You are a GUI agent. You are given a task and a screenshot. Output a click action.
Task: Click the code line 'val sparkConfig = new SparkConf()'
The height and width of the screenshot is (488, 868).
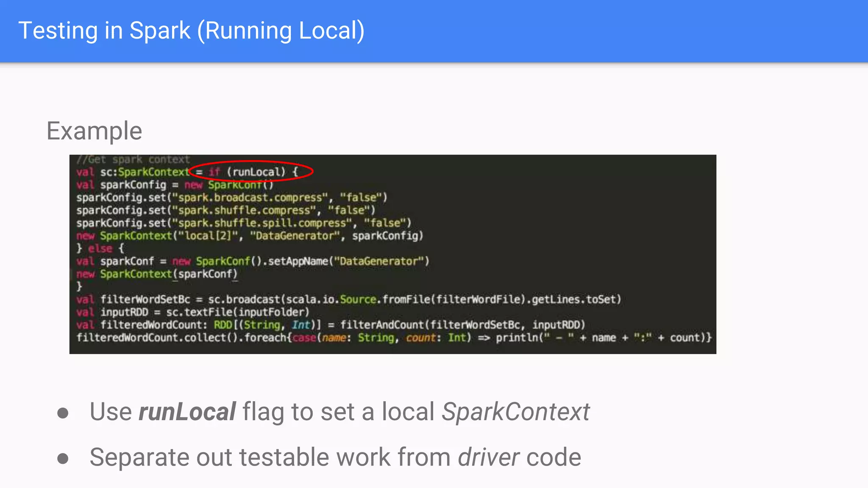pyautogui.click(x=175, y=185)
